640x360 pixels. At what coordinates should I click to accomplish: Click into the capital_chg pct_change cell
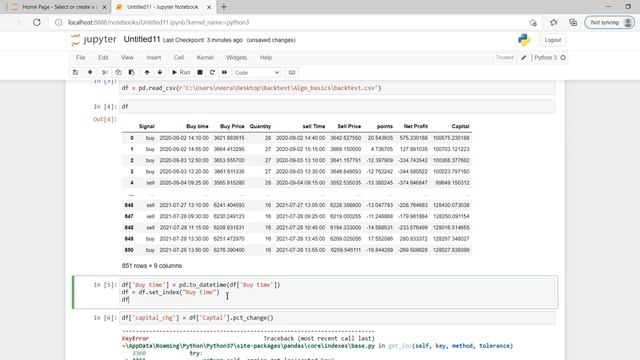(337, 318)
